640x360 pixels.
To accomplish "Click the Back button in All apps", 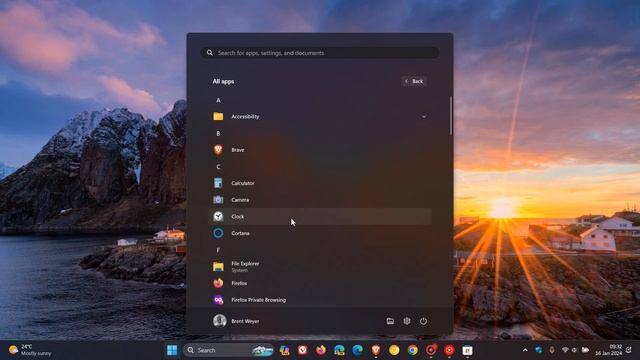I will [x=414, y=81].
